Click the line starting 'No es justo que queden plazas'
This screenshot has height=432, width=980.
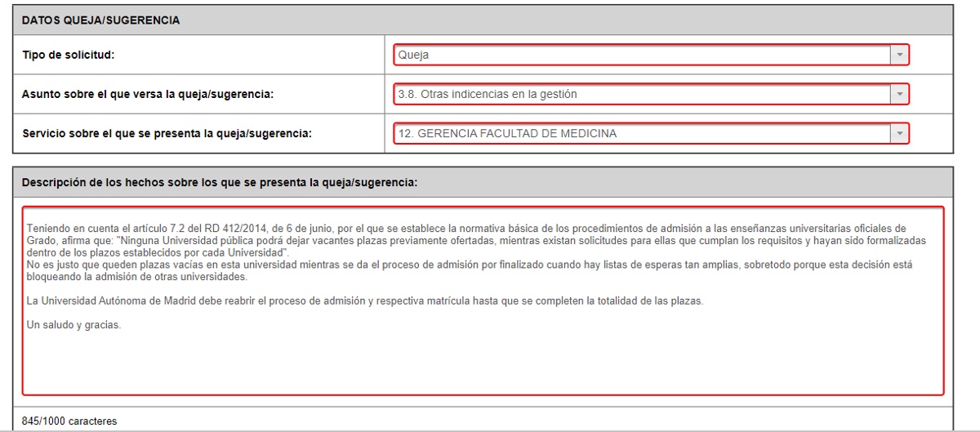(470, 265)
